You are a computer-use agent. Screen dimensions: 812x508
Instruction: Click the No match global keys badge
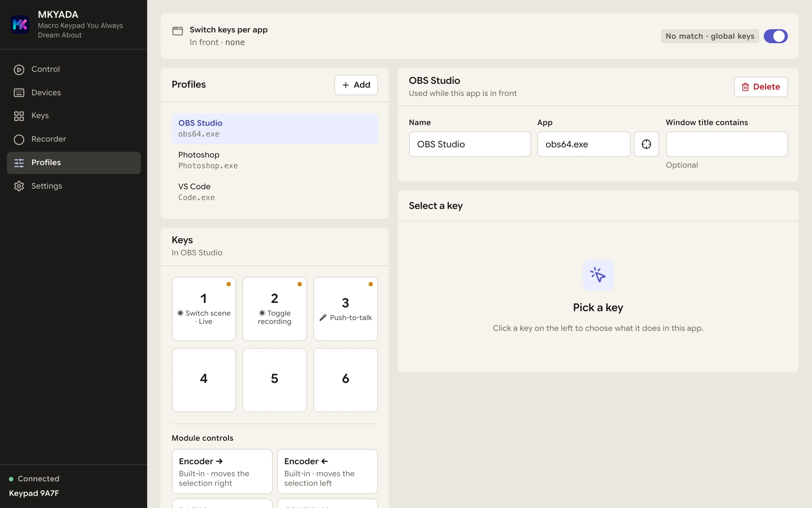pyautogui.click(x=710, y=36)
